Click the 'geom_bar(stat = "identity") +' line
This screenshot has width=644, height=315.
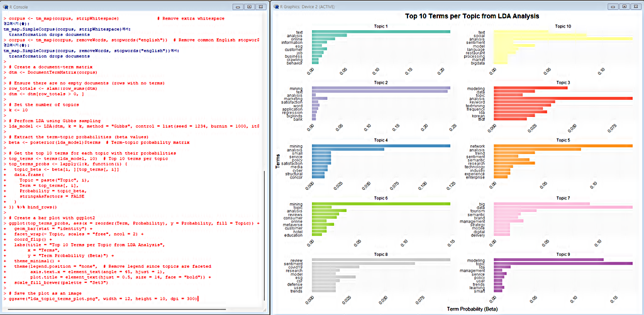(53, 228)
